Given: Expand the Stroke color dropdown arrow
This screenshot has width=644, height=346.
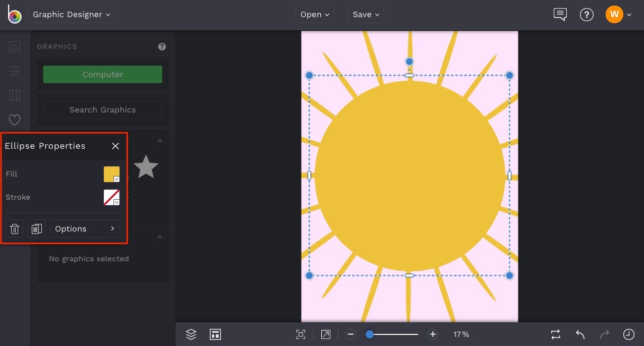Looking at the screenshot, I should [116, 202].
